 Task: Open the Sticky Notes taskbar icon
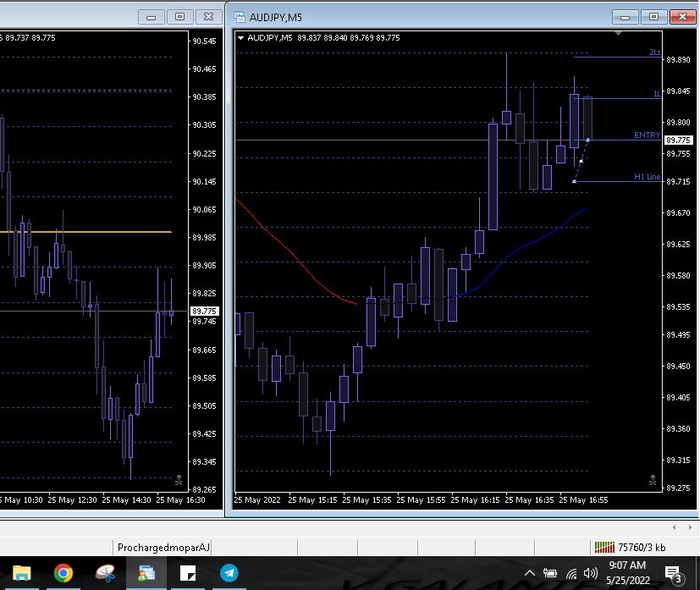click(188, 573)
